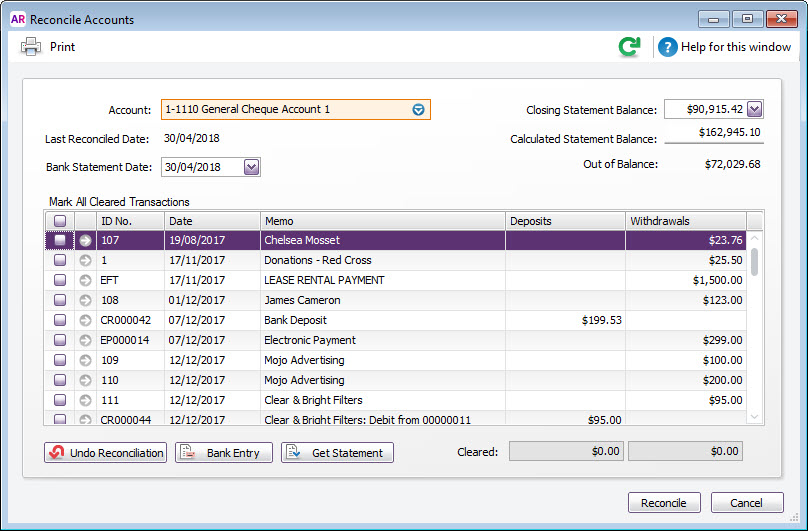The width and height of the screenshot is (808, 531).
Task: Click the Get Statement button
Action: (337, 453)
